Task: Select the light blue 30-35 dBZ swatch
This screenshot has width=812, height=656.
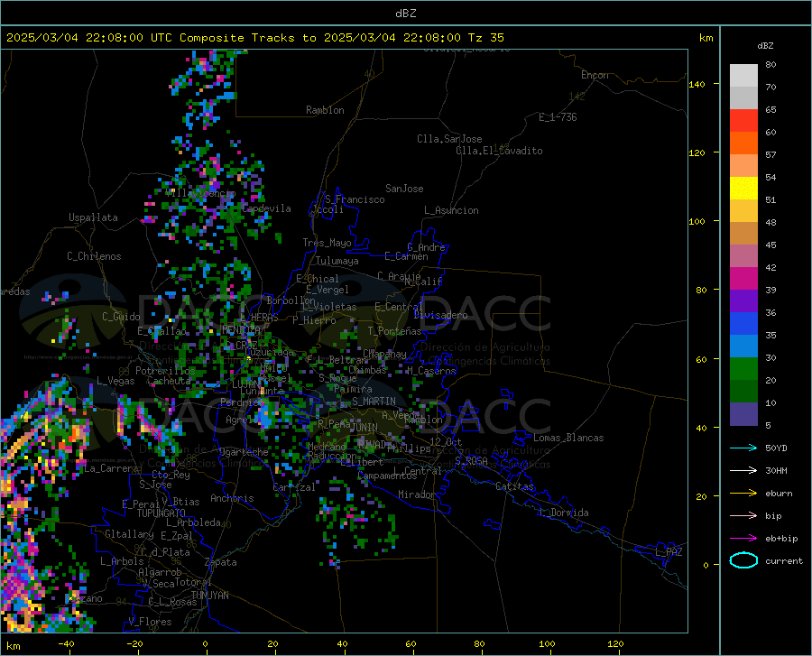Action: 743,346
